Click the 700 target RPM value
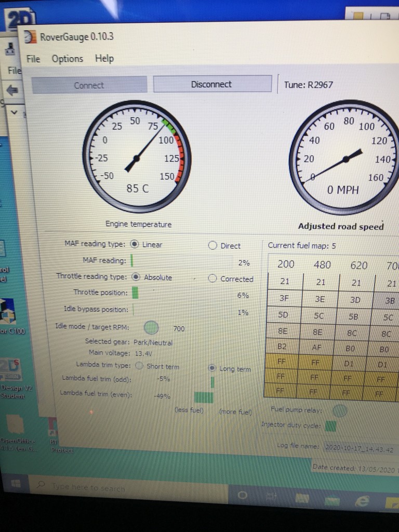The width and height of the screenshot is (399, 532). pos(179,328)
